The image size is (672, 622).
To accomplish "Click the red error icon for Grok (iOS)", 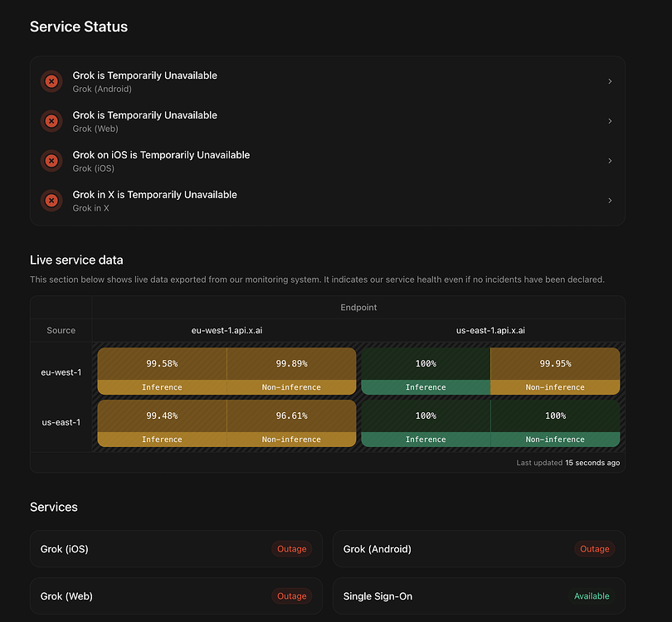I will click(51, 161).
